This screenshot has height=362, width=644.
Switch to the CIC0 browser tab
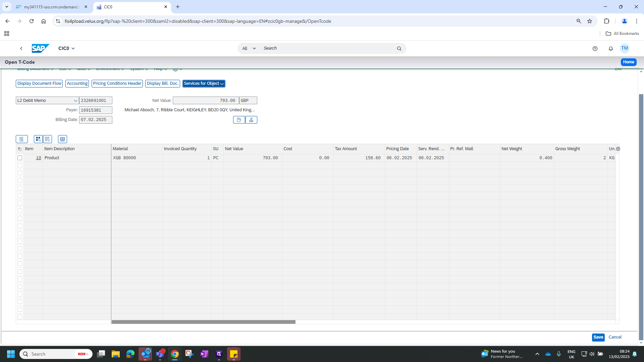(x=132, y=7)
